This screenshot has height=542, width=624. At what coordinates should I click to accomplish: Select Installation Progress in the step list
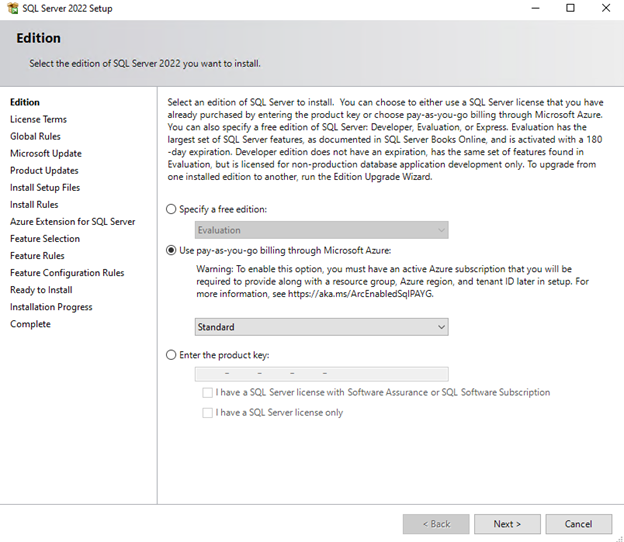tap(51, 307)
